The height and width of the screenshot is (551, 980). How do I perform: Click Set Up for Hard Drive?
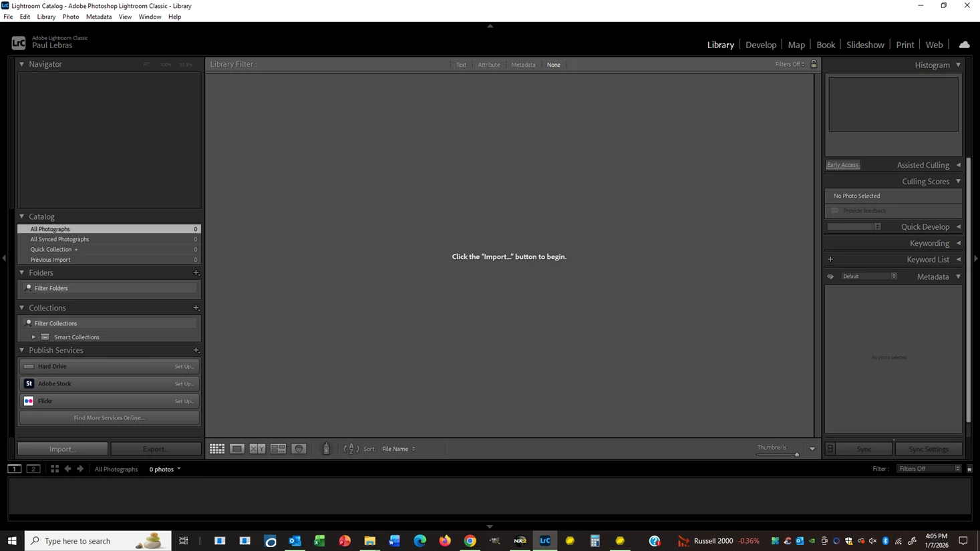click(x=184, y=367)
